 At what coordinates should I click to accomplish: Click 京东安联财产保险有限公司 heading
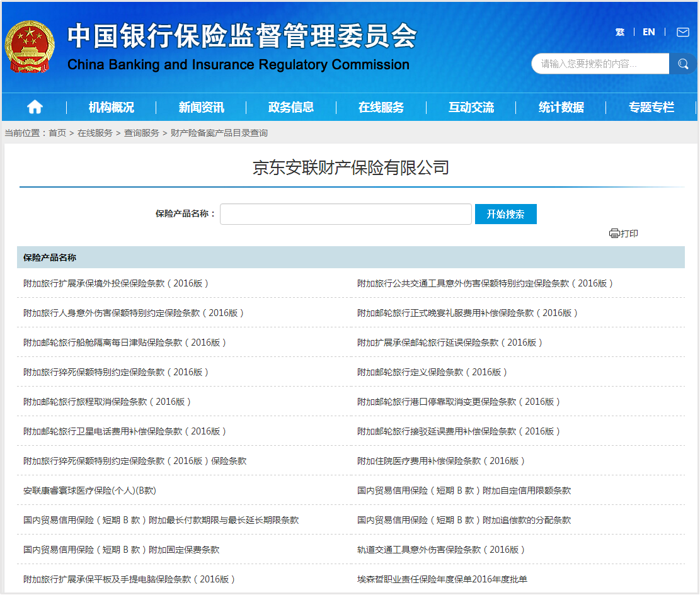[x=351, y=167]
